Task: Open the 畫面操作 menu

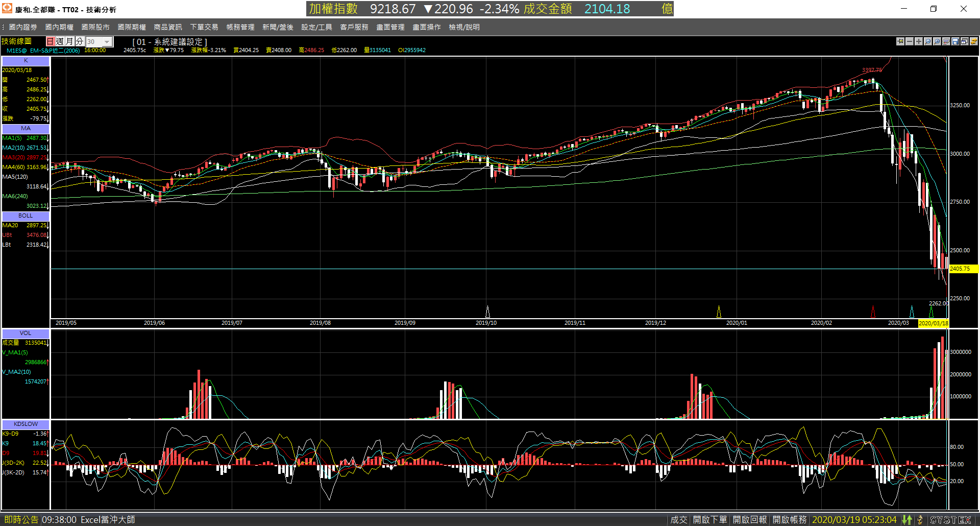Action: [x=427, y=27]
